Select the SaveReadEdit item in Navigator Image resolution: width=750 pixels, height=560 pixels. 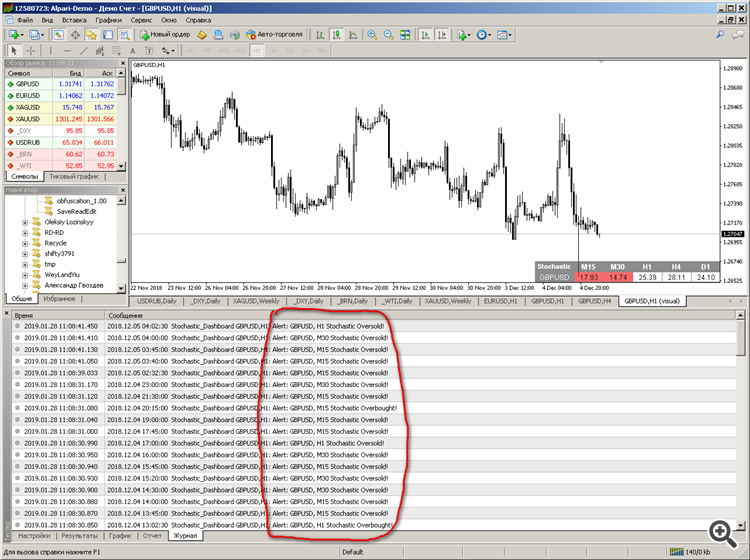pos(76,211)
